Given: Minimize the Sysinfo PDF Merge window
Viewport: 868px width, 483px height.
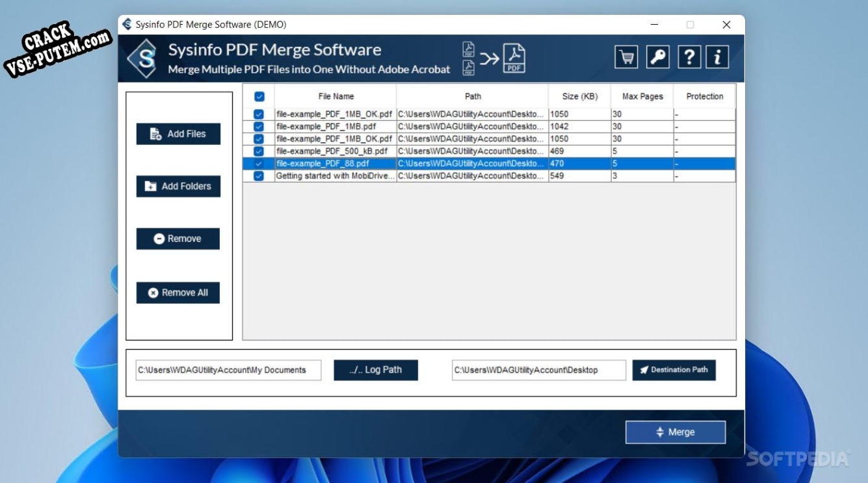Looking at the screenshot, I should [653, 25].
